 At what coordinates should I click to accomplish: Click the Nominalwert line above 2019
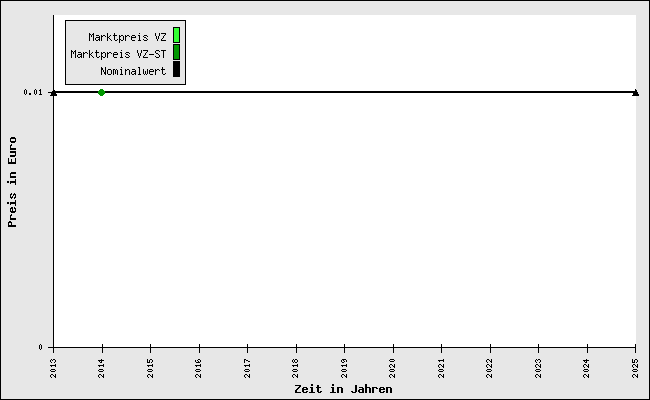(x=344, y=92)
